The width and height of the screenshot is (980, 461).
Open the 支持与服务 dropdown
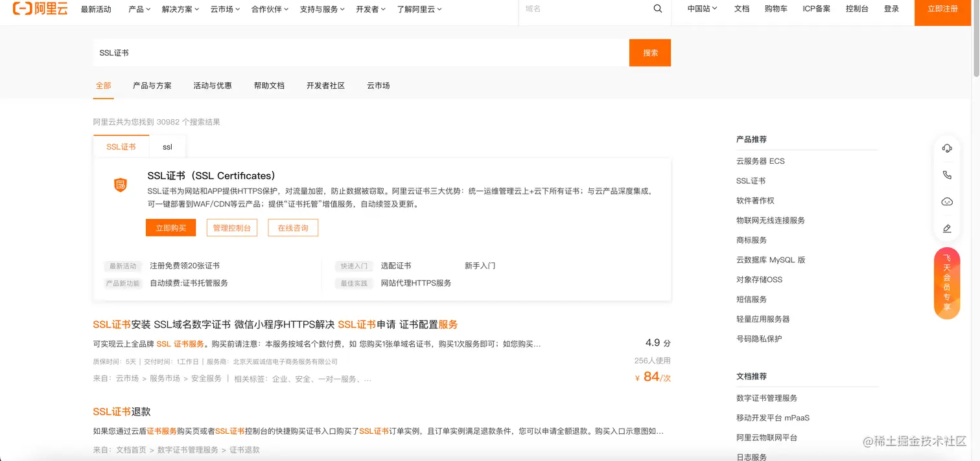322,9
